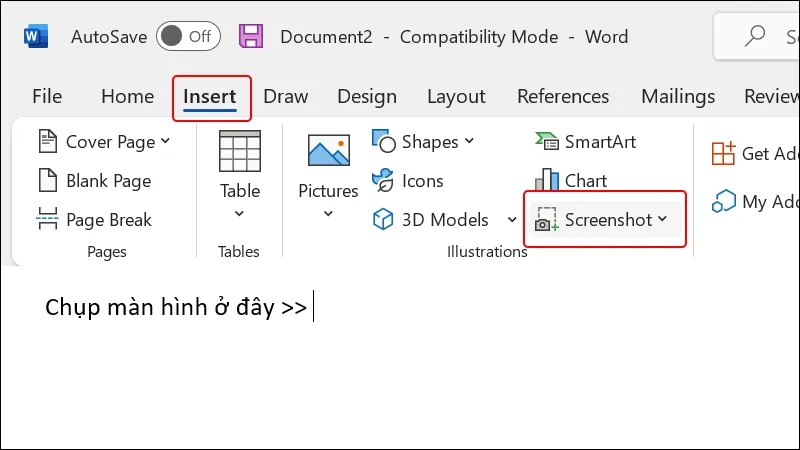Insert a Blank Page via its label
The image size is (800, 450).
[x=109, y=181]
